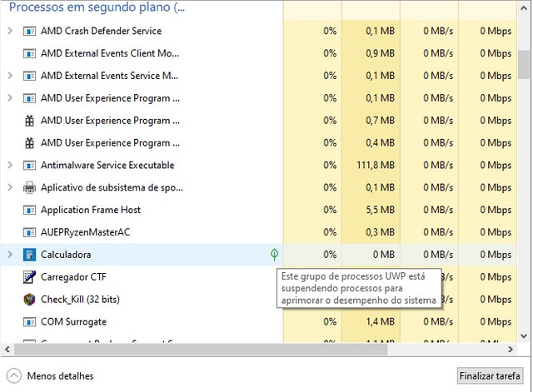
Task: Click the 0% CPU value of Application Frame Host
Action: tap(330, 210)
